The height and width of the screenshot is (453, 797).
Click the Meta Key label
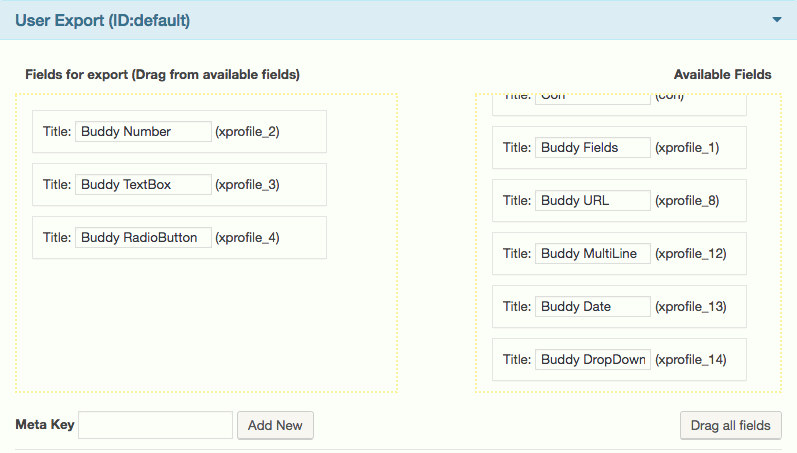[x=45, y=424]
